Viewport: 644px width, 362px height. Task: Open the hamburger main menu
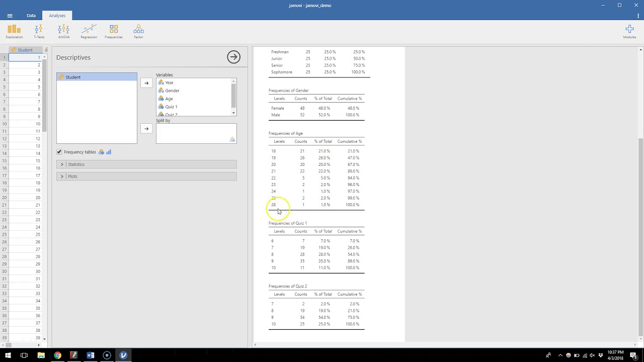[x=10, y=16]
